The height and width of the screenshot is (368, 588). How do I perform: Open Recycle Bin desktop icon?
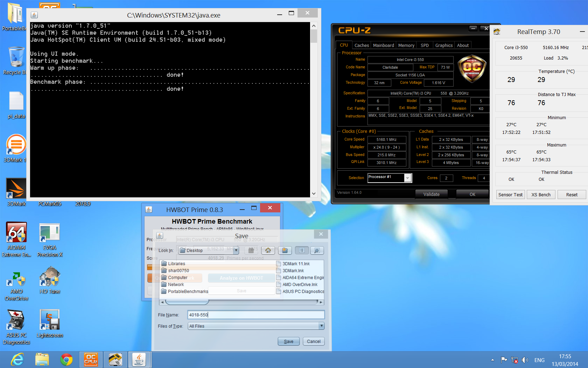(16, 60)
